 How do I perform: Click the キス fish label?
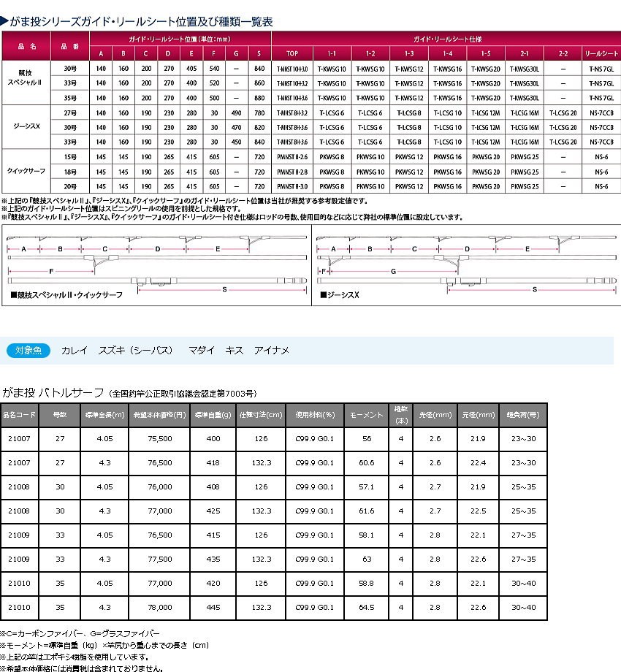tap(235, 351)
